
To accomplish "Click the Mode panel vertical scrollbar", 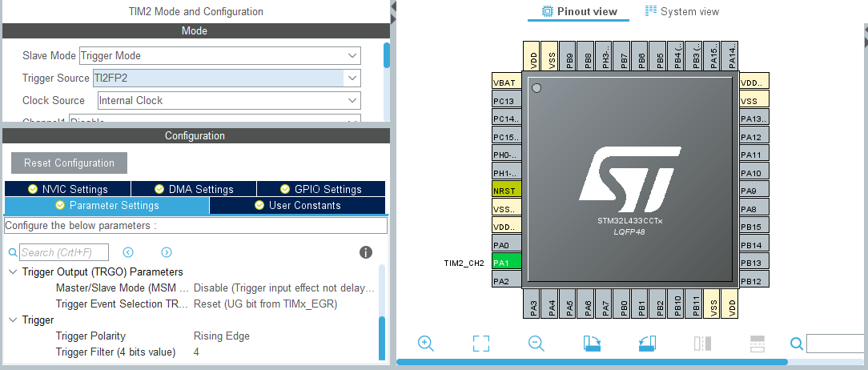I will click(x=387, y=55).
